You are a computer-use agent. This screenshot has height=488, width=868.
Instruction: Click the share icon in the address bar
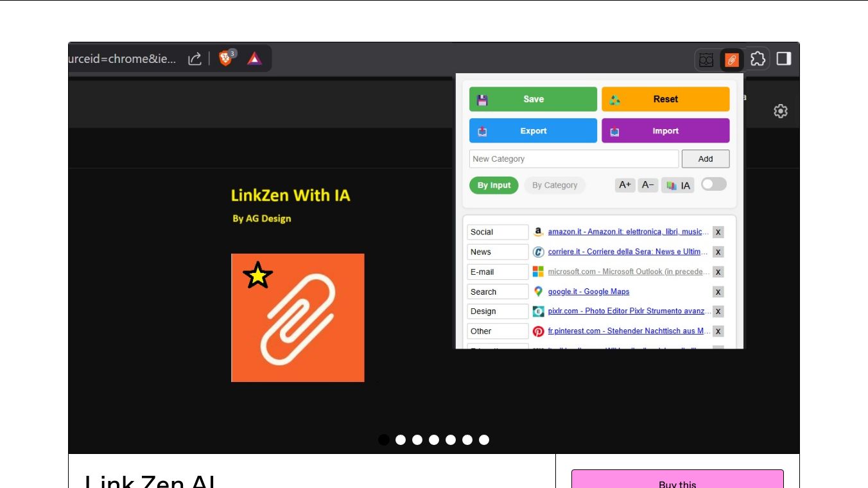195,59
